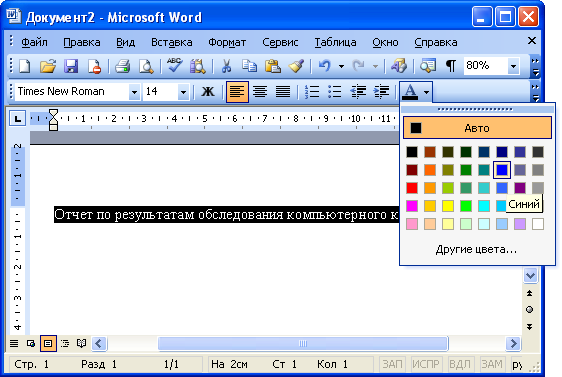Click the font color A button

(410, 92)
